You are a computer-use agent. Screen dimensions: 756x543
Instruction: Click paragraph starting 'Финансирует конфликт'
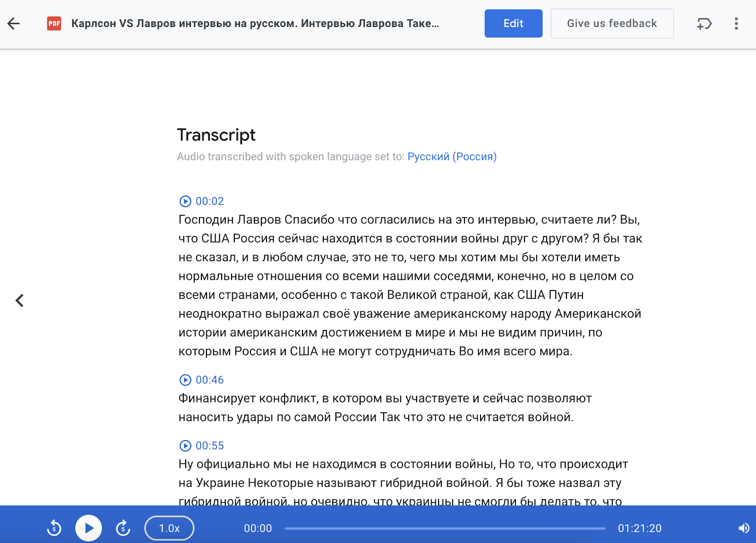click(x=385, y=408)
